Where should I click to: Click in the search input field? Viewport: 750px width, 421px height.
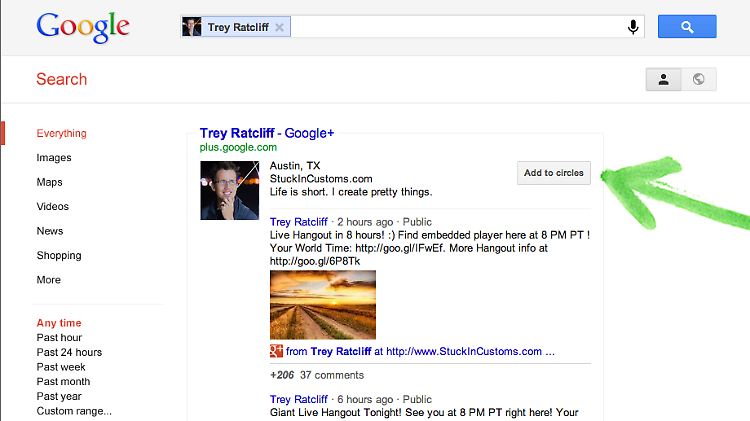click(458, 27)
